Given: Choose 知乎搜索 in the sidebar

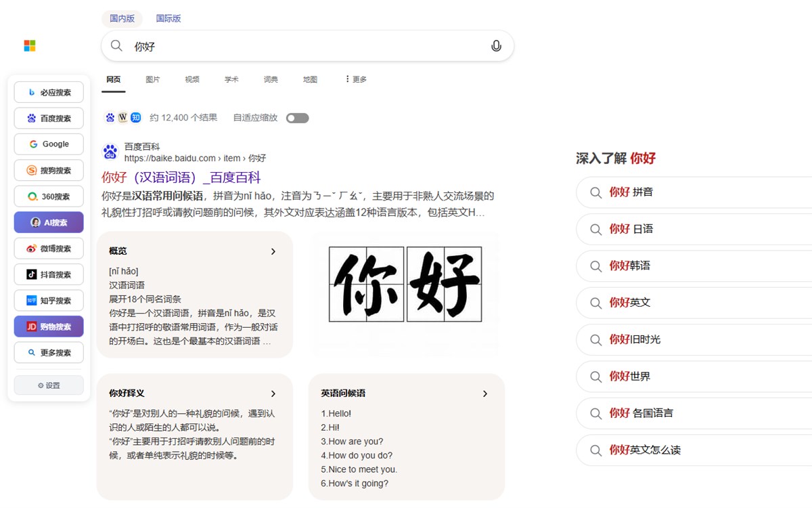Looking at the screenshot, I should [x=49, y=301].
